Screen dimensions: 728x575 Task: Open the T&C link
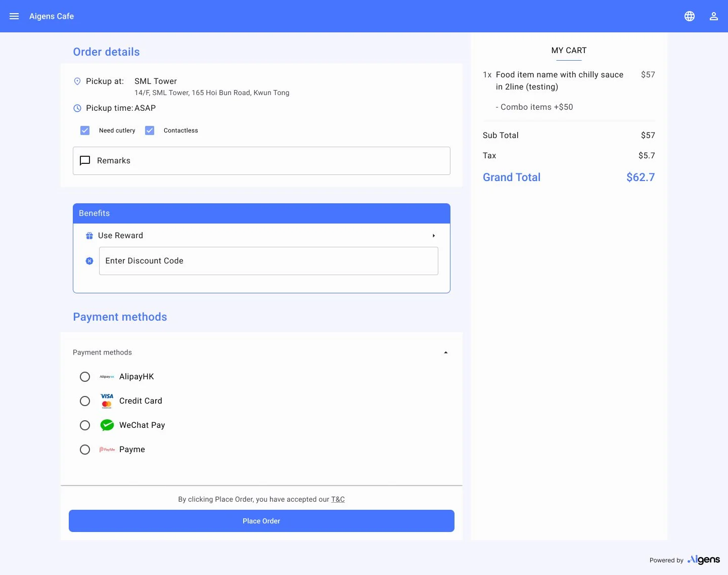(338, 499)
